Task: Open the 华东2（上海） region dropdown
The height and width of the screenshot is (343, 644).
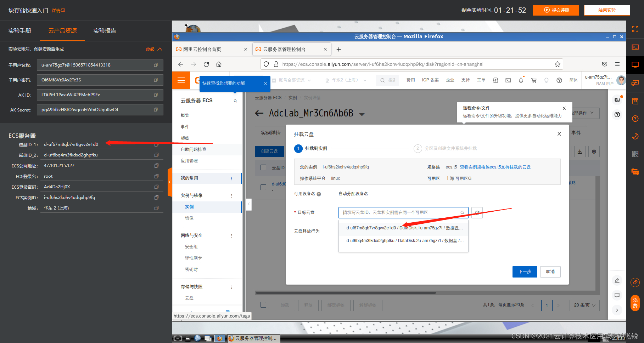Action: pyautogui.click(x=346, y=80)
